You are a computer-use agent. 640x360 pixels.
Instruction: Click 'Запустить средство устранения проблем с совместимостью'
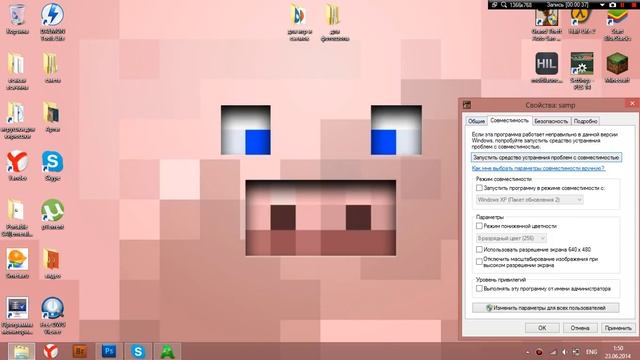546,157
